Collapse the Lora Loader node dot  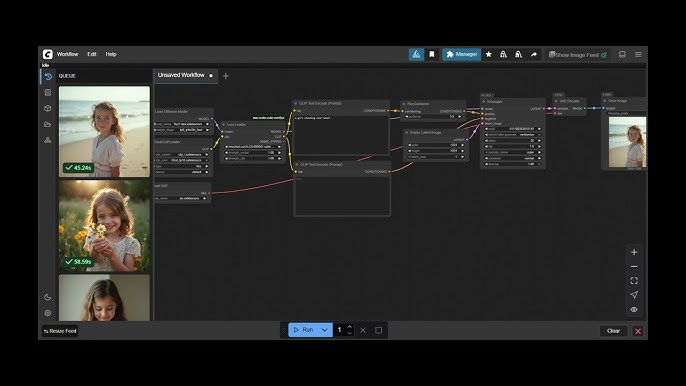(224, 125)
